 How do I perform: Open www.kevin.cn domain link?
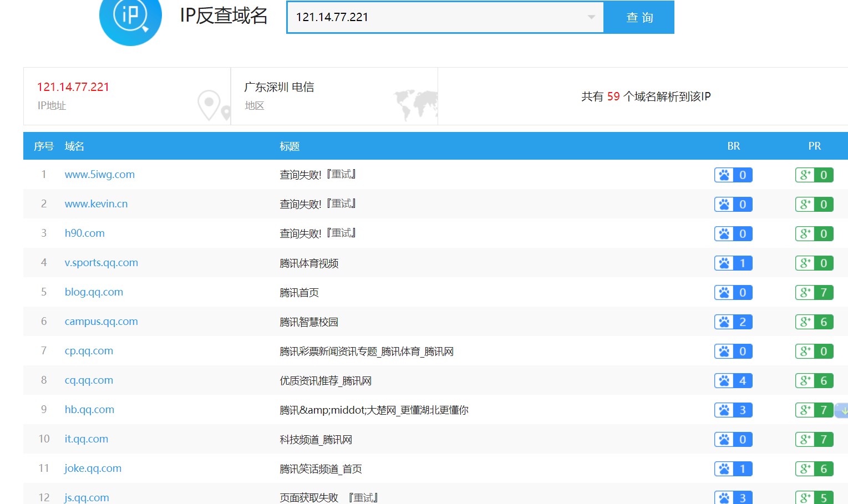96,204
